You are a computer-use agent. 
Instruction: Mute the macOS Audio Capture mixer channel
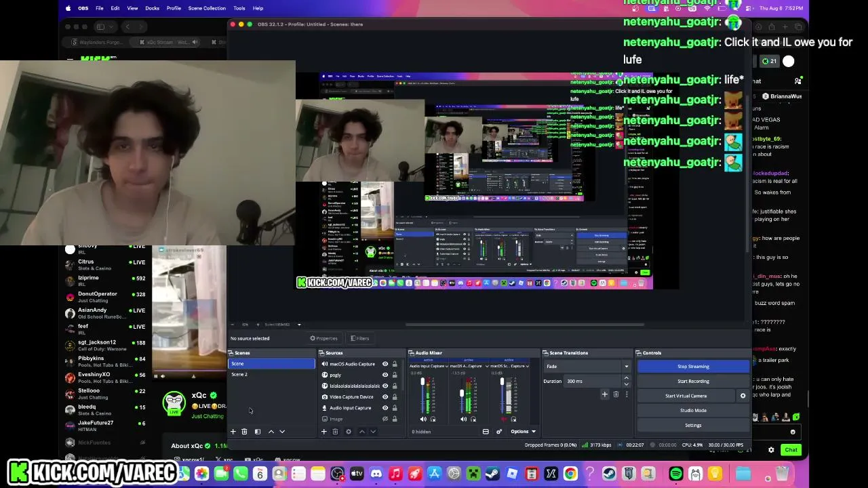(464, 419)
